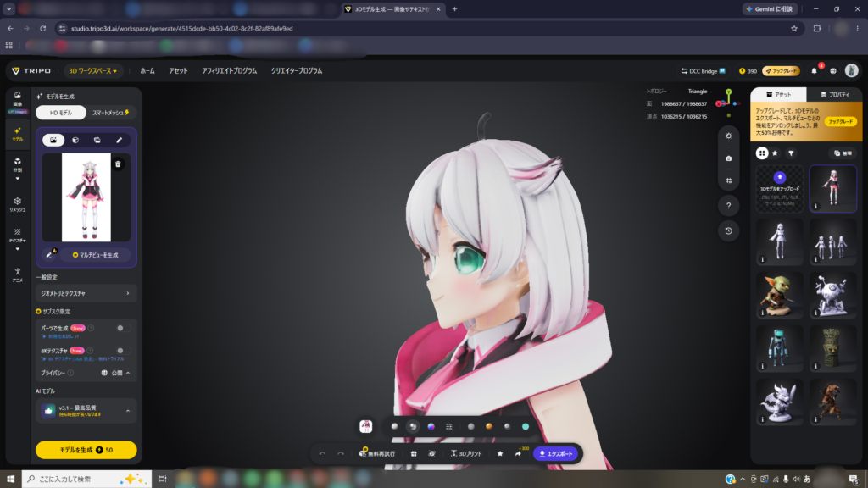Open the history clock icon
Screen dimensions: 868x488
click(x=728, y=230)
